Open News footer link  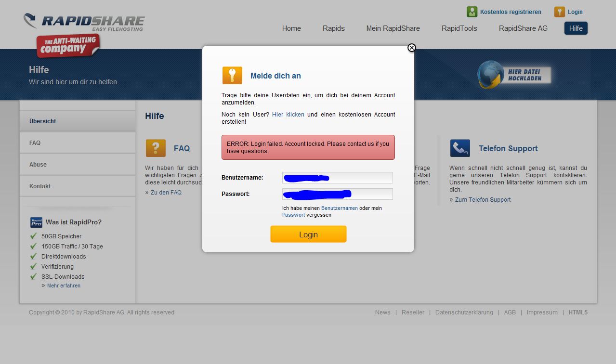click(x=383, y=312)
